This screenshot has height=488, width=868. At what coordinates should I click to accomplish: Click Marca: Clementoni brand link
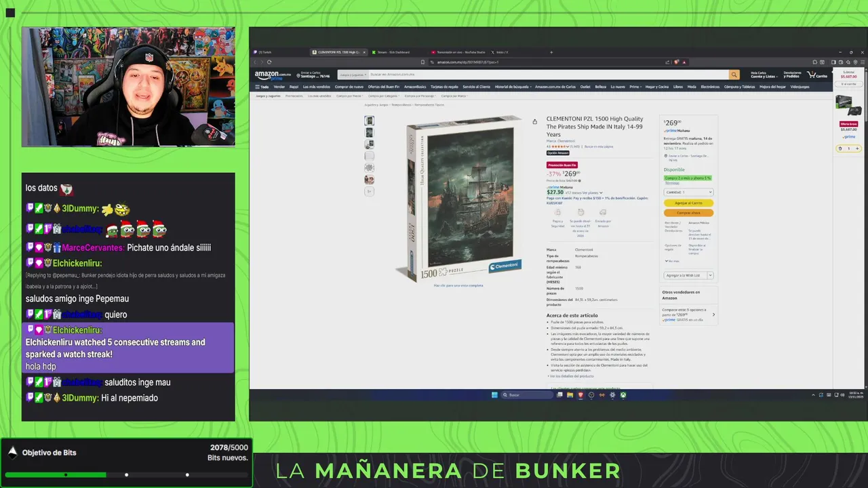pyautogui.click(x=561, y=141)
